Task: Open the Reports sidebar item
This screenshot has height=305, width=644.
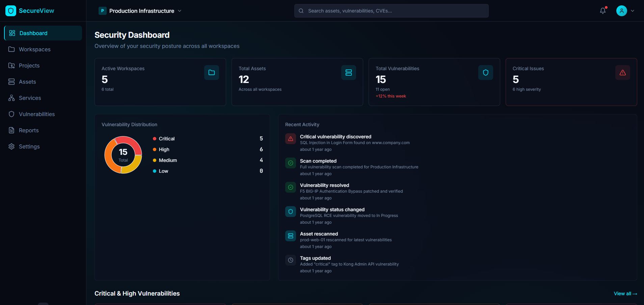Action: pyautogui.click(x=29, y=130)
